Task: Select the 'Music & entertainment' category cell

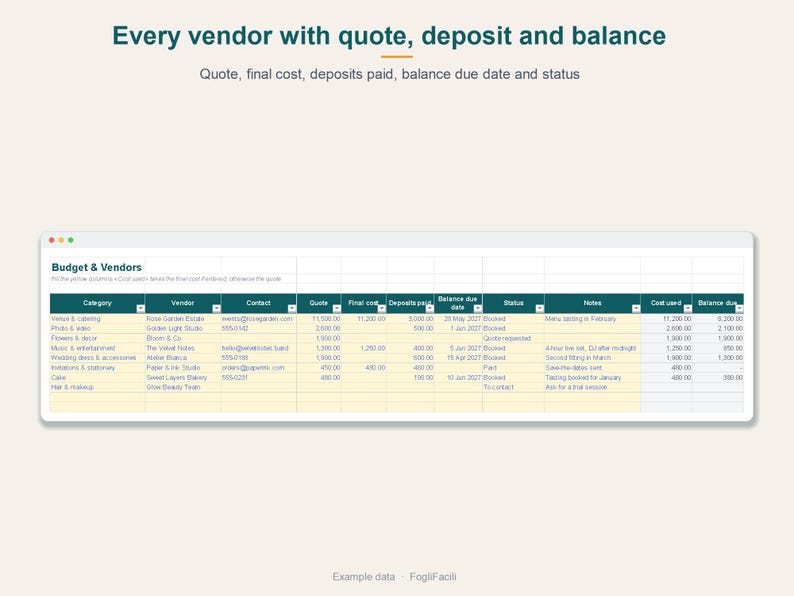Action: (x=97, y=348)
